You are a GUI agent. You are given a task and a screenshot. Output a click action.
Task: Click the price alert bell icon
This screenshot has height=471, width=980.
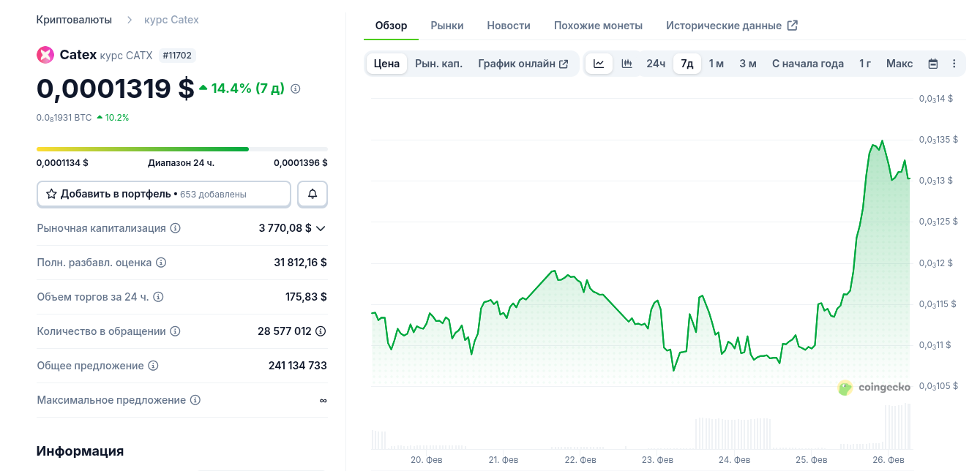point(313,194)
